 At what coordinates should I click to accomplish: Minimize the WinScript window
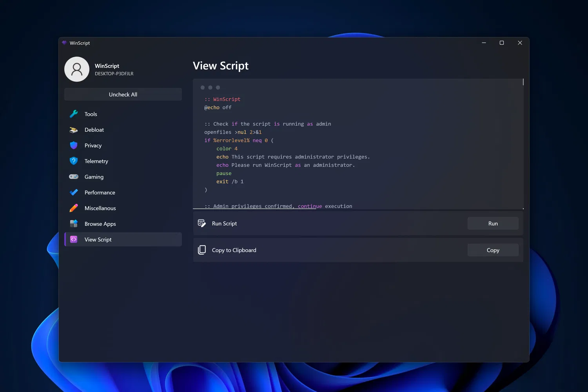click(484, 43)
